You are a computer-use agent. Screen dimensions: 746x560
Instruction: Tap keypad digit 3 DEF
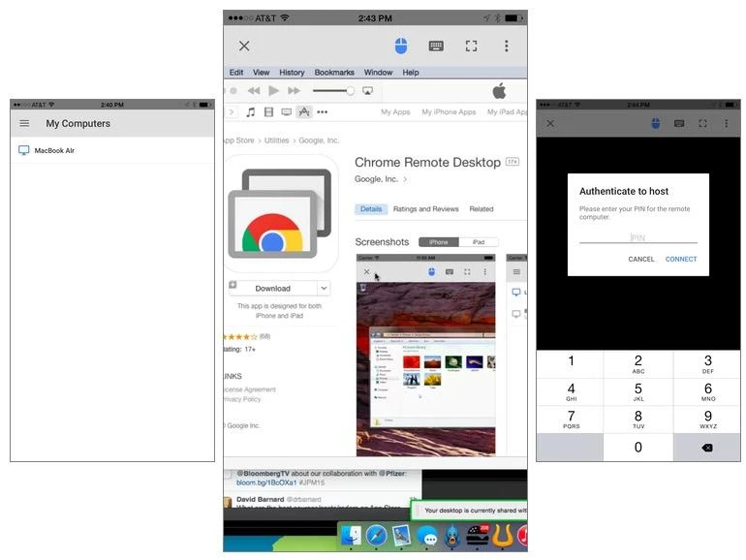pos(707,364)
